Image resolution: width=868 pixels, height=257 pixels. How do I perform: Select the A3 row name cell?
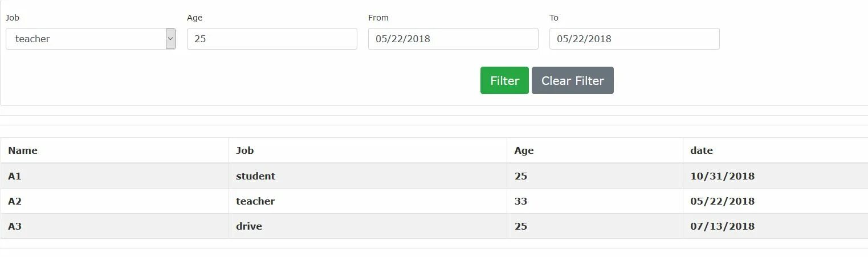click(15, 226)
